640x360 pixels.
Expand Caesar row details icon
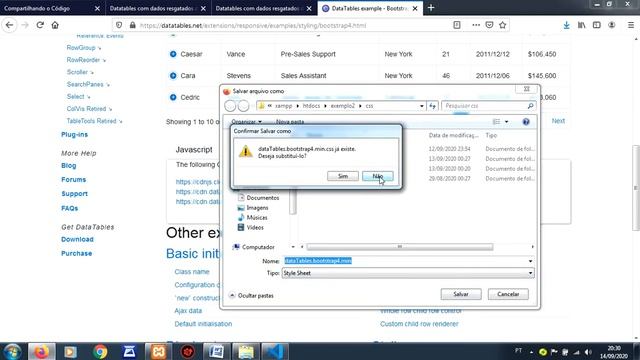click(x=173, y=54)
